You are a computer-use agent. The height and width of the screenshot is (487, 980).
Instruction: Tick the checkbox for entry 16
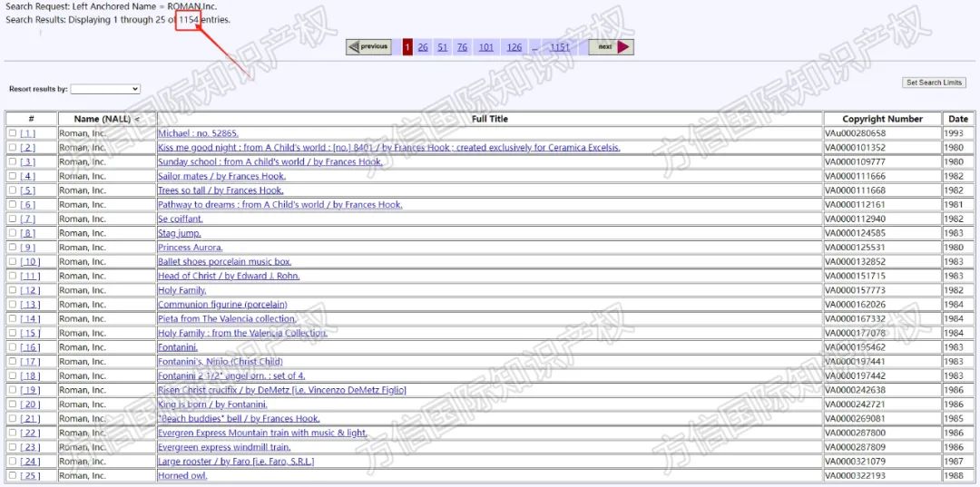13,347
